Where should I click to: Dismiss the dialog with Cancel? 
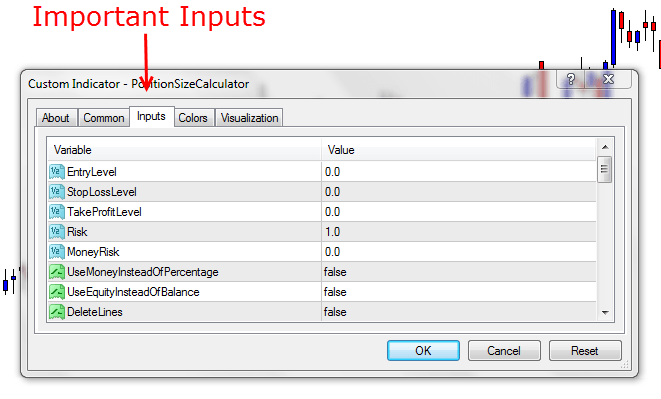[504, 350]
